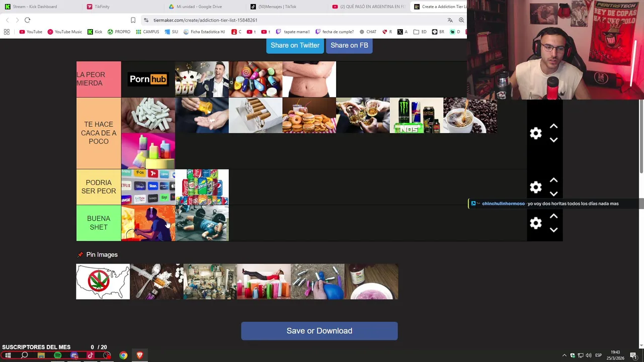Open Windows Start menu

(8, 355)
